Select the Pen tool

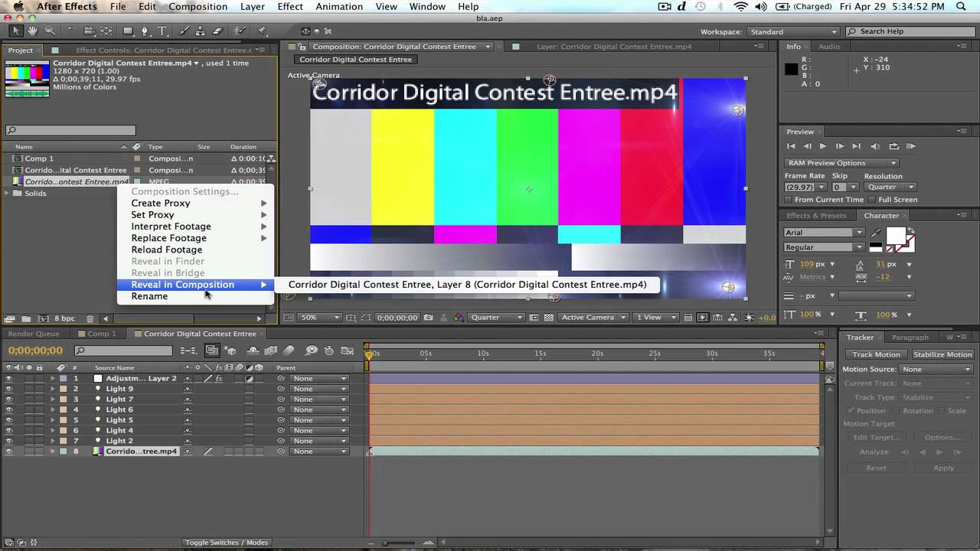146,31
